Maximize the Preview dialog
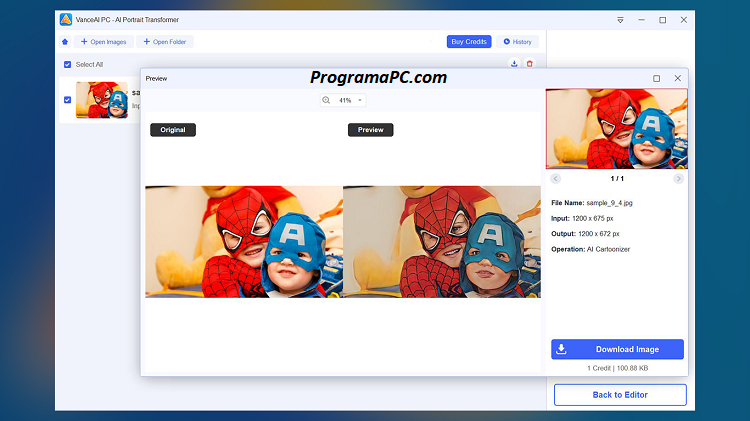 click(656, 78)
